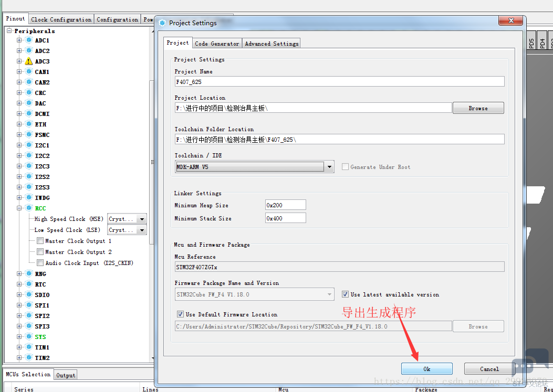Screen dimensions: 553x392
Task: Click the I2S3 peripheral cube icon
Action: pyautogui.click(x=29, y=187)
